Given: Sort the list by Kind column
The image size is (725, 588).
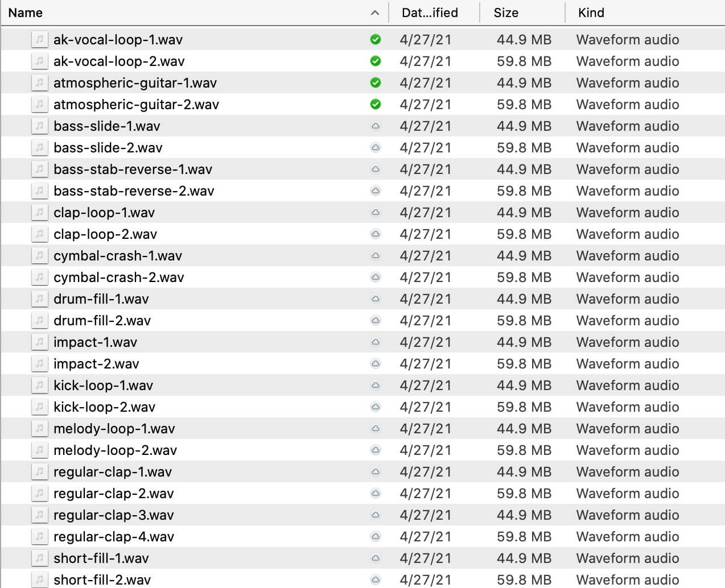Looking at the screenshot, I should 591,13.
